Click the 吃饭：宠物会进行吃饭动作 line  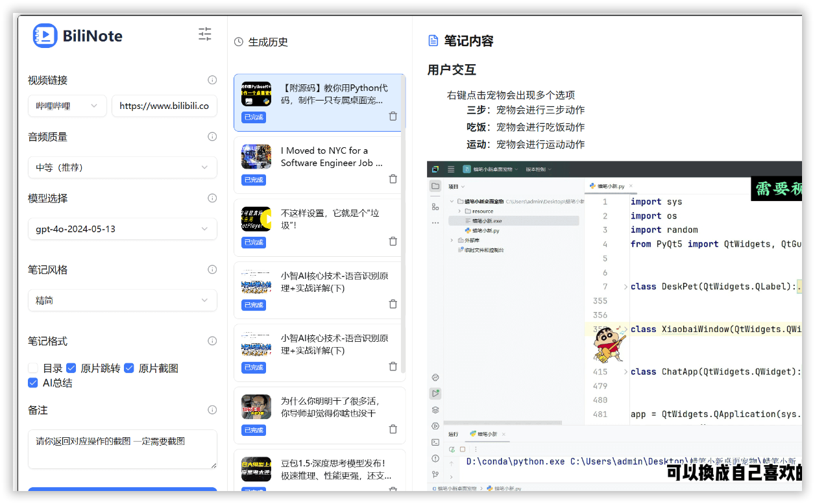pyautogui.click(x=526, y=127)
